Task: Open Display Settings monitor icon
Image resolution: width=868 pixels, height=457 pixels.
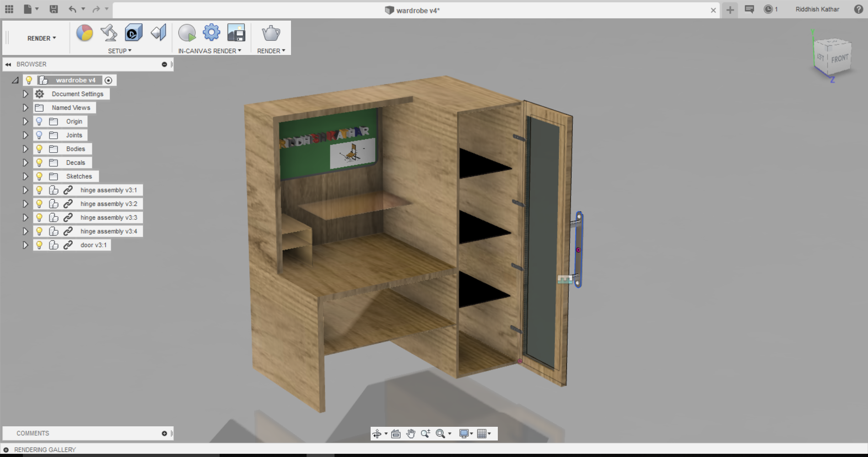Action: pyautogui.click(x=464, y=434)
